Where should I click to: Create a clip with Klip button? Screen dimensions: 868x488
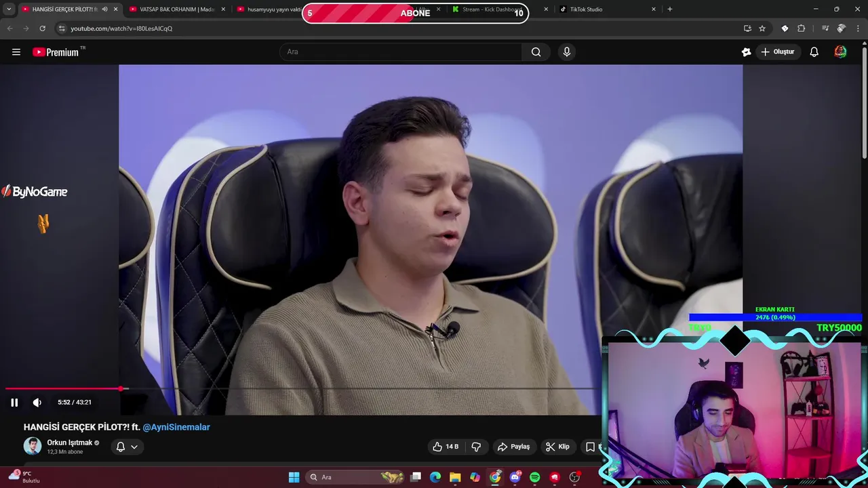coord(557,447)
